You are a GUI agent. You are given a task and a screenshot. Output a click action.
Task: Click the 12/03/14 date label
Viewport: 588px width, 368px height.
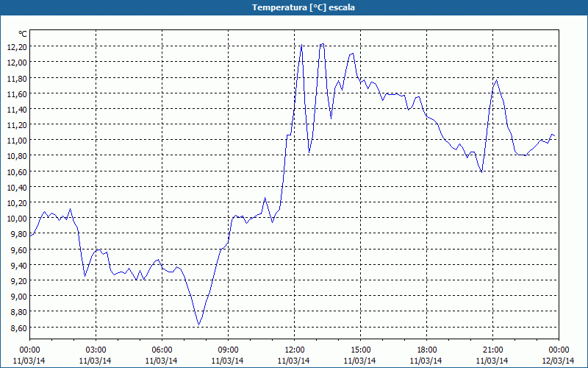[x=559, y=361]
